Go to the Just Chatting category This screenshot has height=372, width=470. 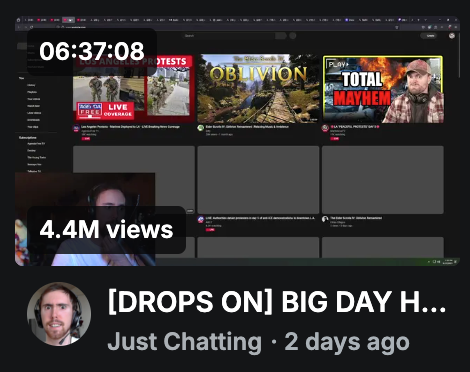pyautogui.click(x=184, y=342)
